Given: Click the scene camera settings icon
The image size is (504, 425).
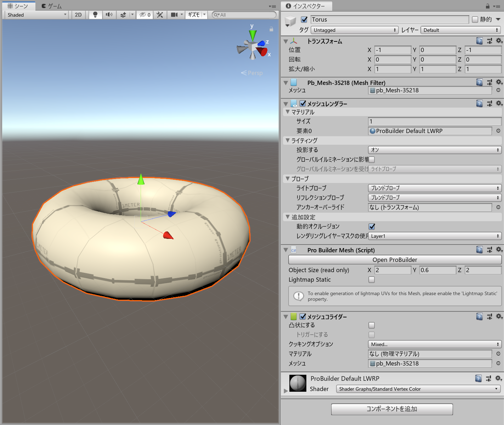Looking at the screenshot, I should click(x=174, y=15).
